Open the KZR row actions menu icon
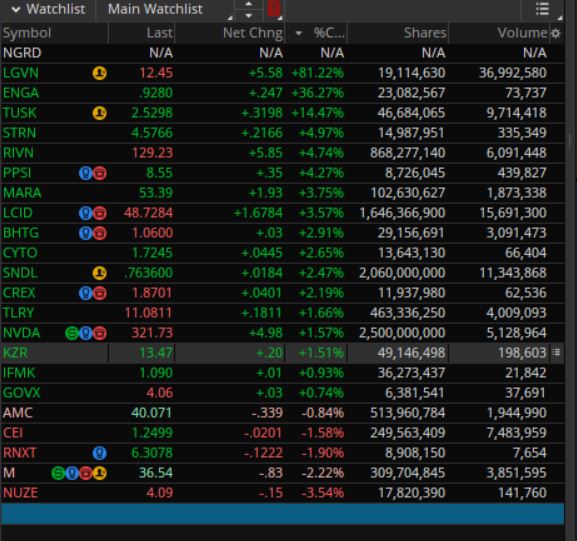This screenshot has height=541, width=577. tap(556, 353)
